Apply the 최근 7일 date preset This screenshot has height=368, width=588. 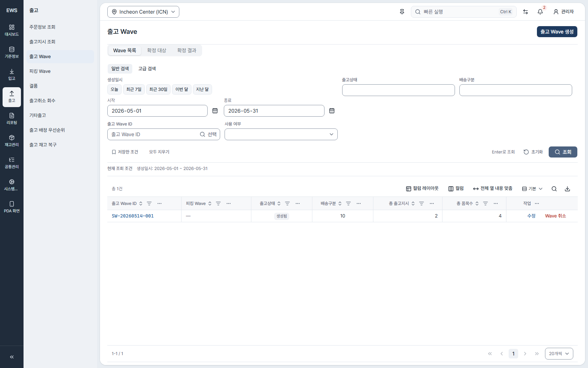[134, 89]
